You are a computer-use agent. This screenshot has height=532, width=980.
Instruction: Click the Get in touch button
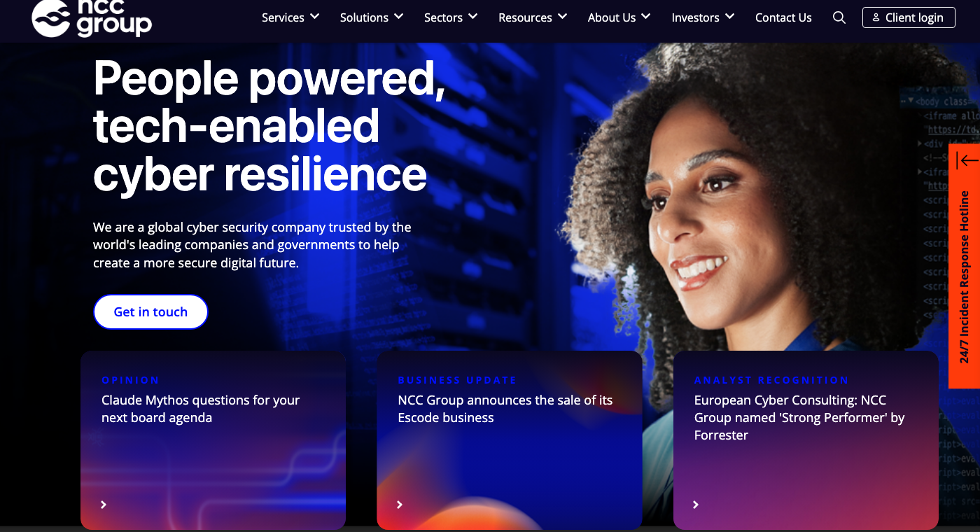150,311
